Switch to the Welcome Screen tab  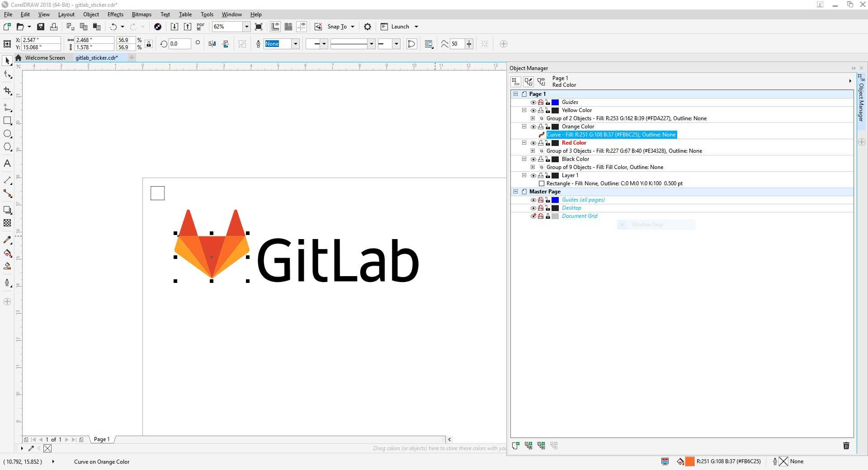(x=45, y=58)
